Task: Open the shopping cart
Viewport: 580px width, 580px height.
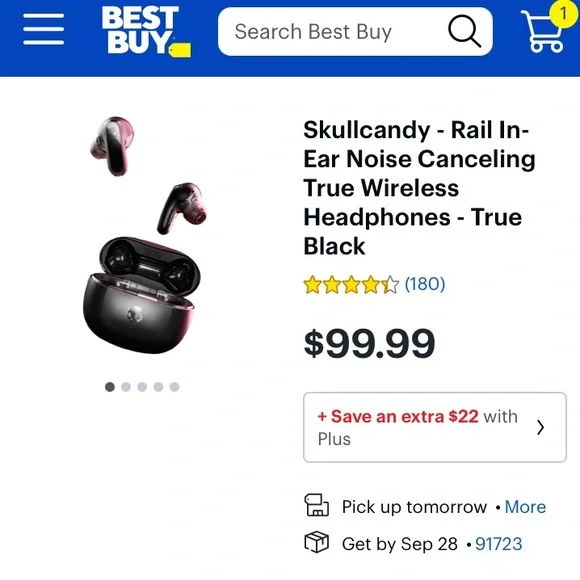Action: 542,32
